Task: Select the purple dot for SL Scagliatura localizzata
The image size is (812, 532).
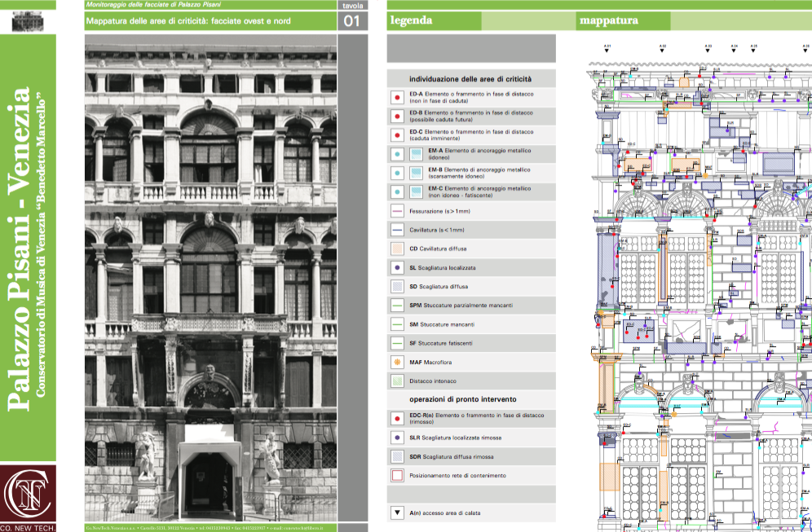Action: (397, 267)
